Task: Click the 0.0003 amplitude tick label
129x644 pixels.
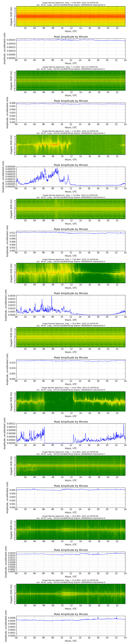Action: [11, 627]
